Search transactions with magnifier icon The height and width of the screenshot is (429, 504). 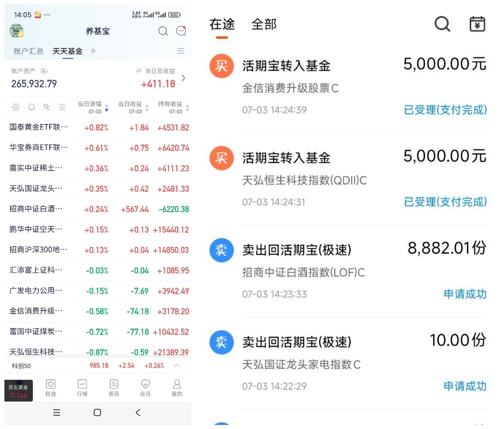pos(442,24)
